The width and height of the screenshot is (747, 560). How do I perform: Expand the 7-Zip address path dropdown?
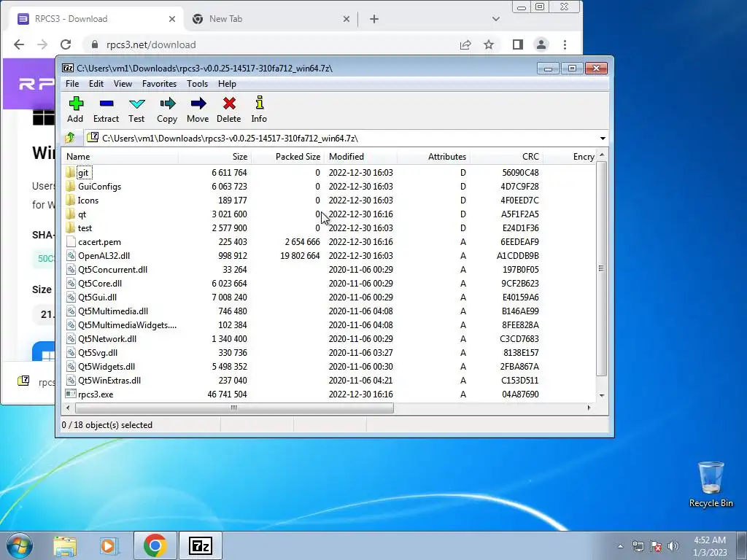pyautogui.click(x=603, y=139)
